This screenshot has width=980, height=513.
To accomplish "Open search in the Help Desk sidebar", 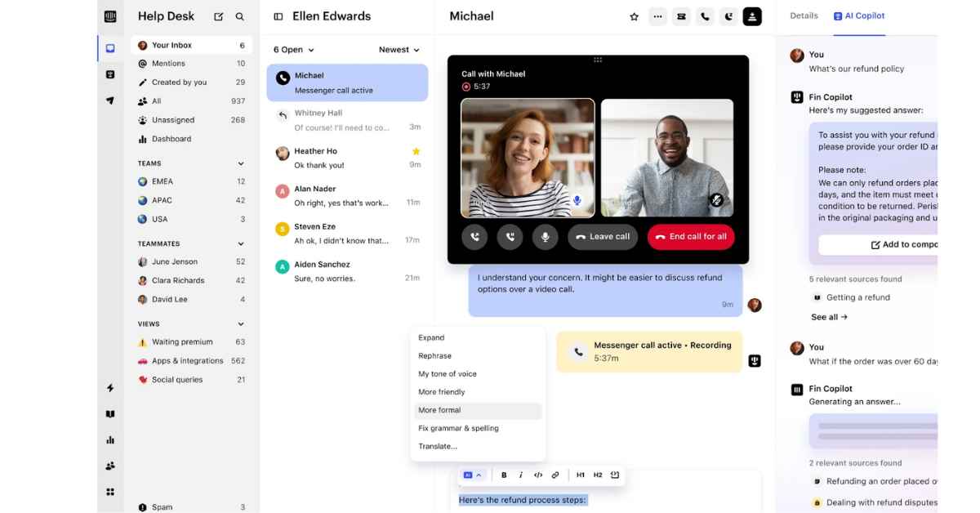I will [x=240, y=16].
